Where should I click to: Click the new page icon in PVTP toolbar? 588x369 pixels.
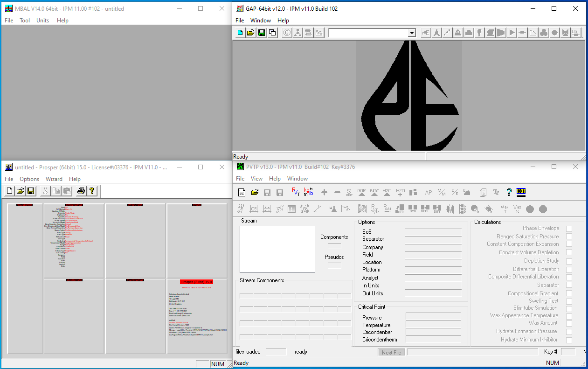coord(242,192)
